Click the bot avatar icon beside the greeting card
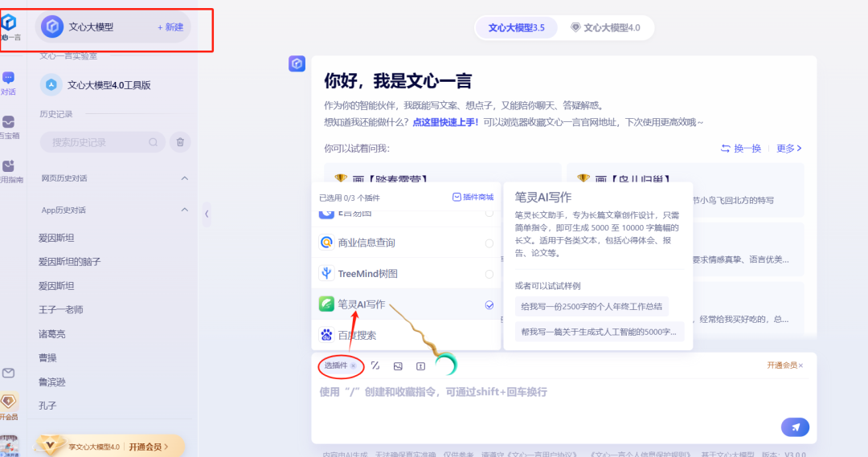Viewport: 868px width, 457px height. (x=297, y=63)
